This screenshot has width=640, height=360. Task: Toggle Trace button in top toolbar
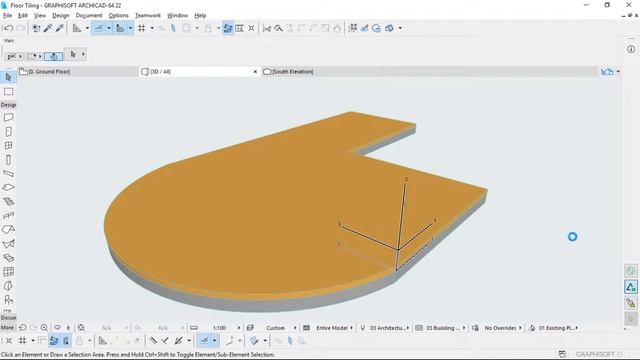228,28
